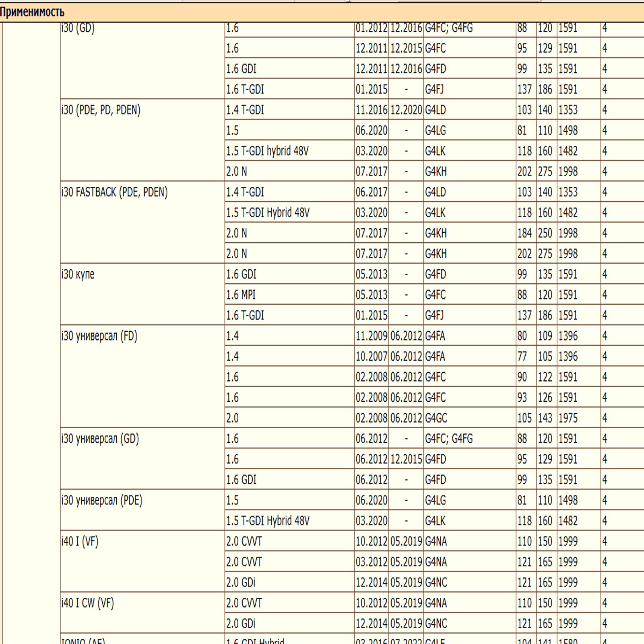This screenshot has width=644, height=644.
Task: Click the i40 I (VF) model cell
Action: pyautogui.click(x=80, y=542)
